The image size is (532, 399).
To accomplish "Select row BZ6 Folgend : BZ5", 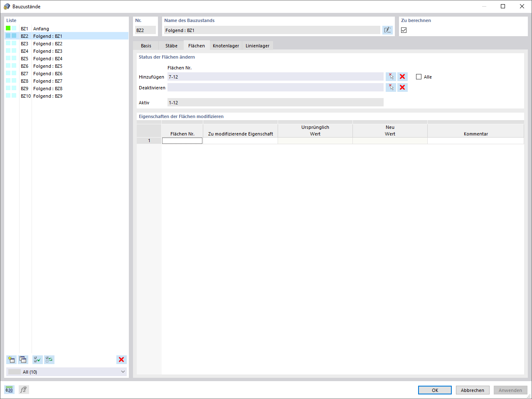I will tap(66, 66).
